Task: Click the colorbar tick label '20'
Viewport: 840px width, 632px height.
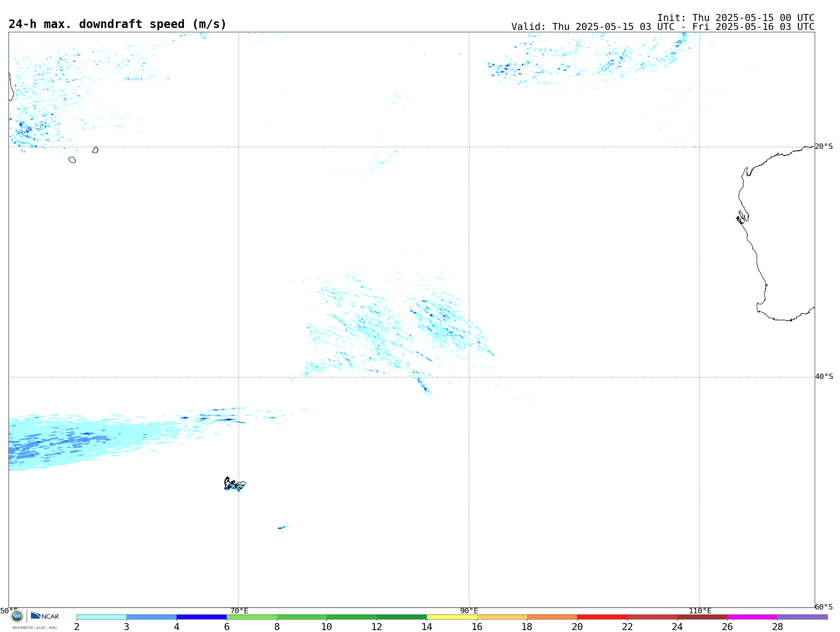Action: click(577, 627)
